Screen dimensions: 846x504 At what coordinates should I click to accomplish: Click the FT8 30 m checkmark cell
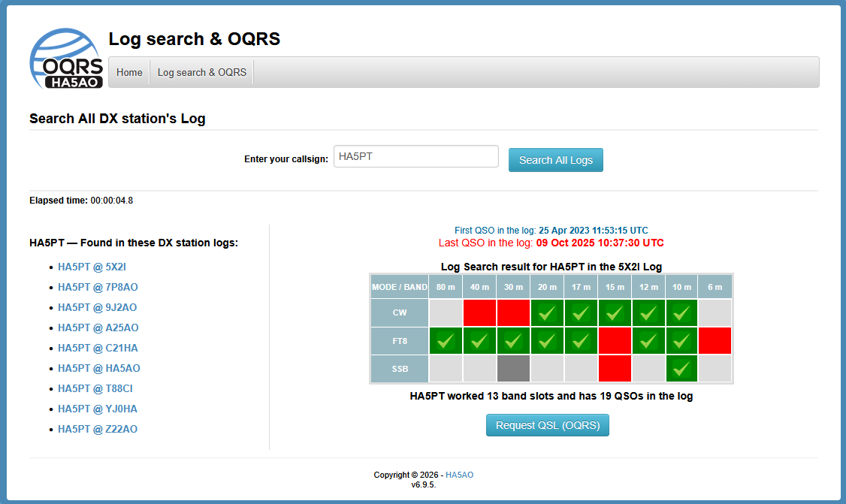coord(512,340)
